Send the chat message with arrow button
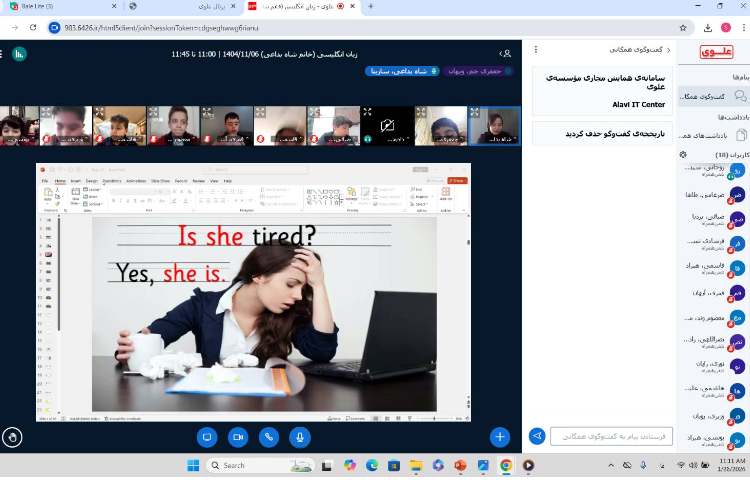The height and width of the screenshot is (480, 750). point(537,436)
